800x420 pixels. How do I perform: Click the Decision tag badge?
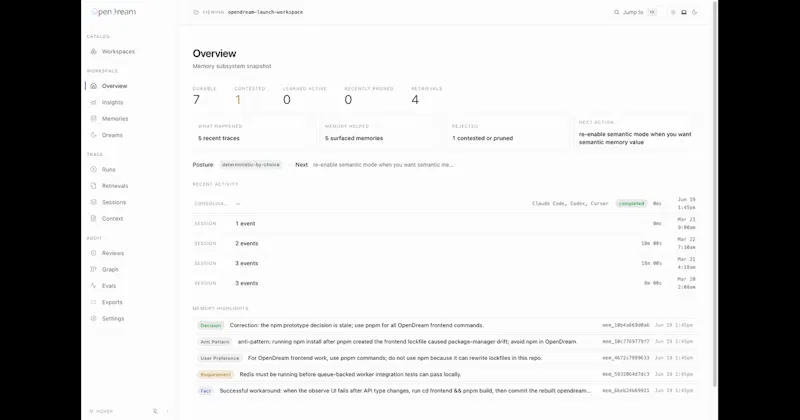[211, 326]
